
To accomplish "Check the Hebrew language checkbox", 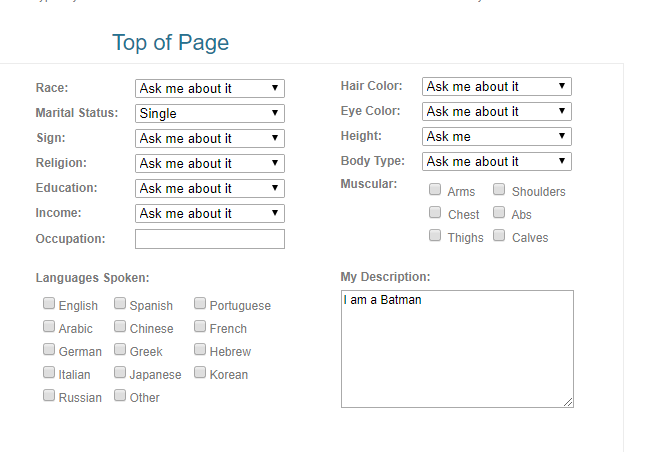I will tap(200, 350).
